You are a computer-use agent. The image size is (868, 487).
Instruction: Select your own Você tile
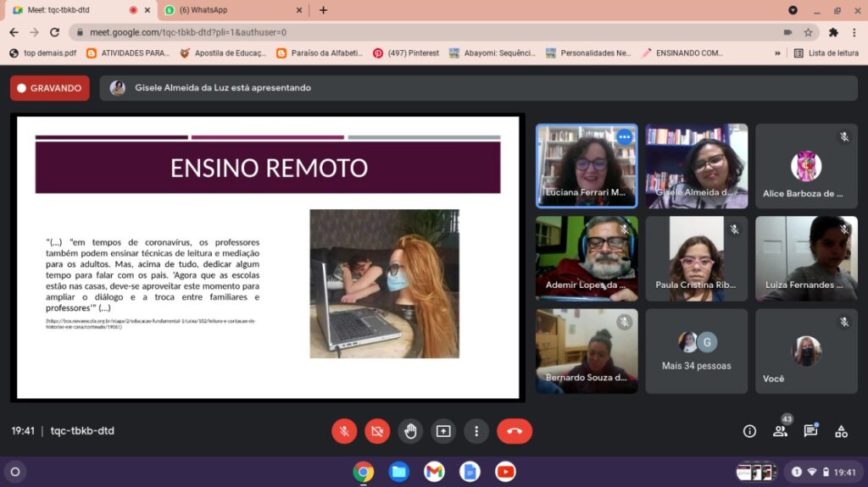pos(807,351)
